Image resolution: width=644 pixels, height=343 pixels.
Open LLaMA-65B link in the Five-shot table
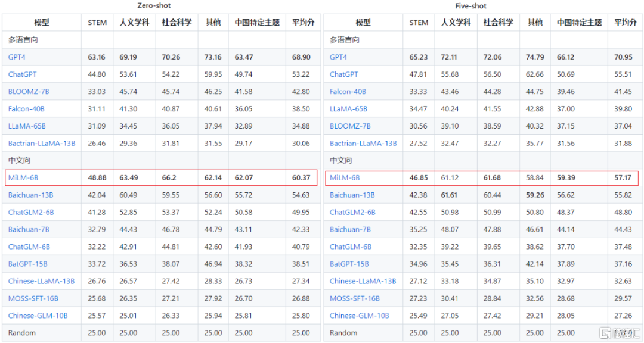[x=349, y=109]
